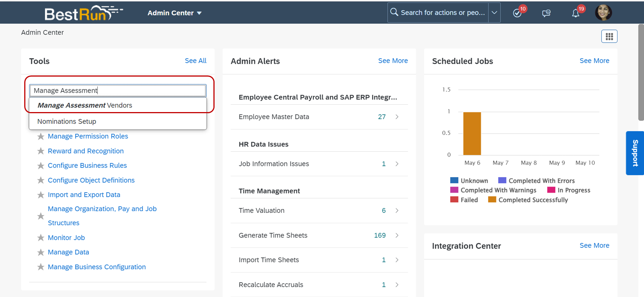Open the search scope dropdown arrow
The width and height of the screenshot is (644, 297).
[494, 13]
